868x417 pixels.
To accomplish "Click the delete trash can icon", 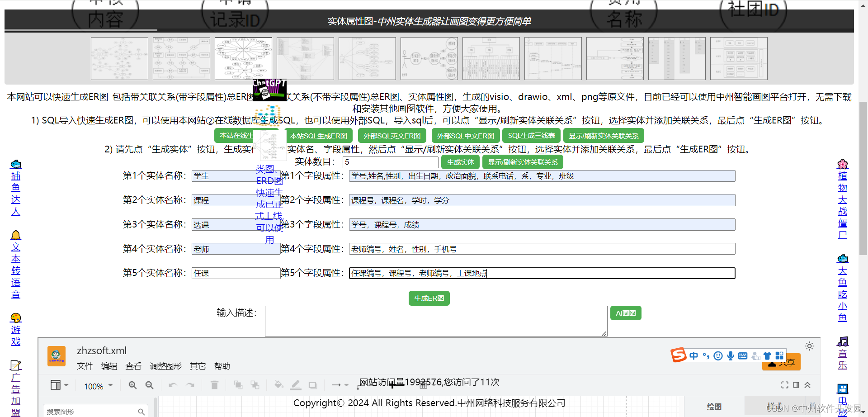I will pyautogui.click(x=214, y=385).
